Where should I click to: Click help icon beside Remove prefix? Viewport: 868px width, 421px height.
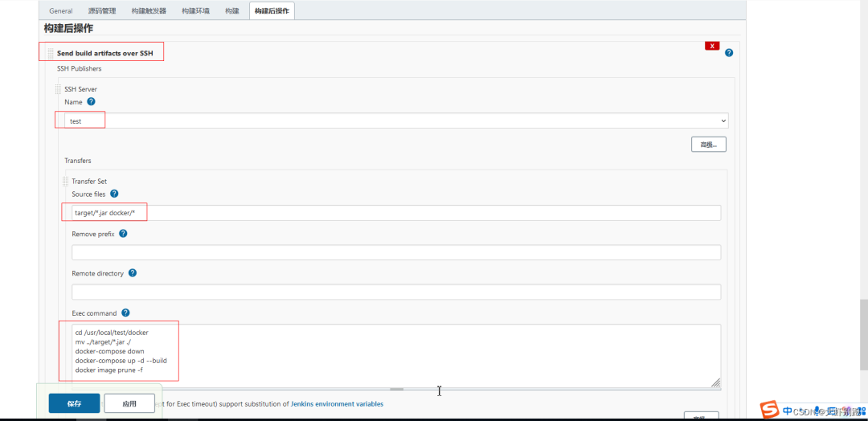point(123,234)
